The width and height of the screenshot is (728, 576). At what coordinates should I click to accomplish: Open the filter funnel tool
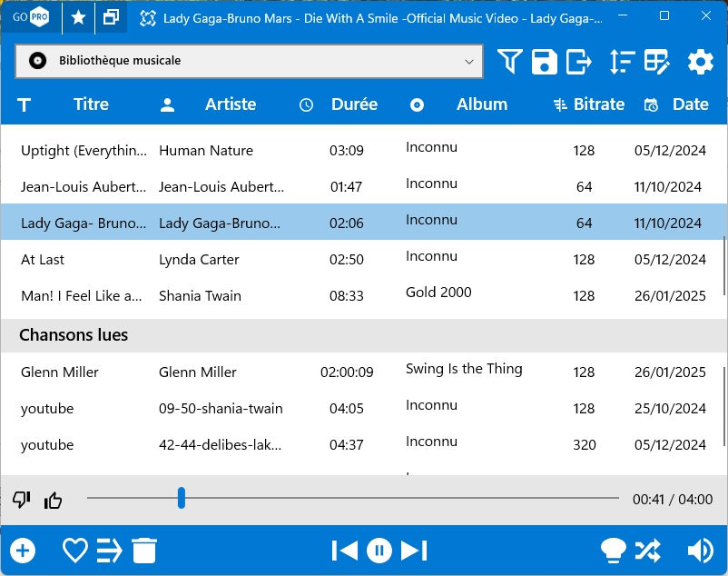pos(510,61)
